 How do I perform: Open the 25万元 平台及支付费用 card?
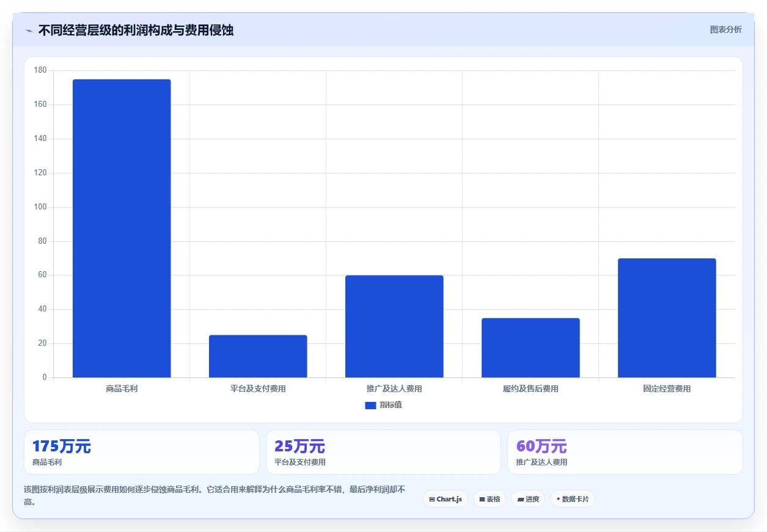383,452
